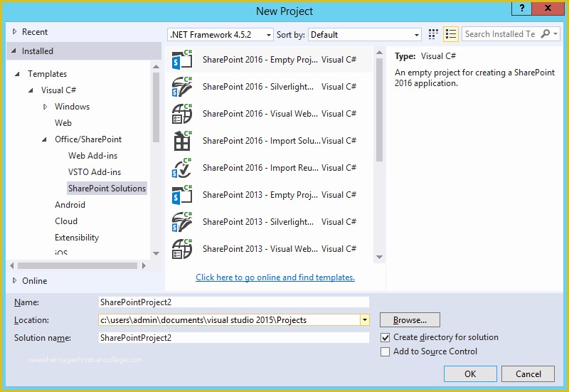Click the SharePoint 2013 Visual Web Part icon
Image resolution: width=569 pixels, height=392 pixels.
[x=182, y=249]
